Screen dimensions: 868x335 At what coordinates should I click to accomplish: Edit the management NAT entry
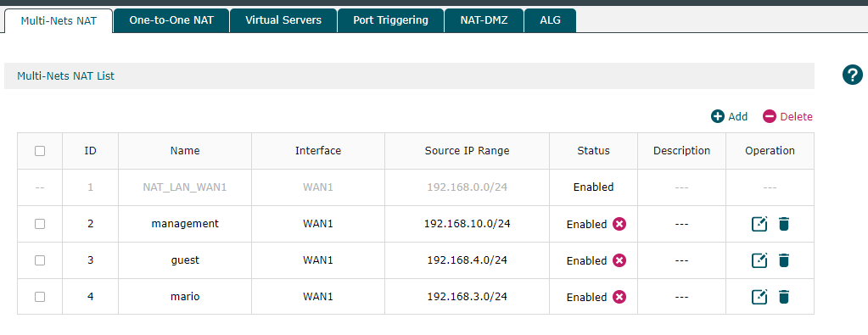pos(759,224)
